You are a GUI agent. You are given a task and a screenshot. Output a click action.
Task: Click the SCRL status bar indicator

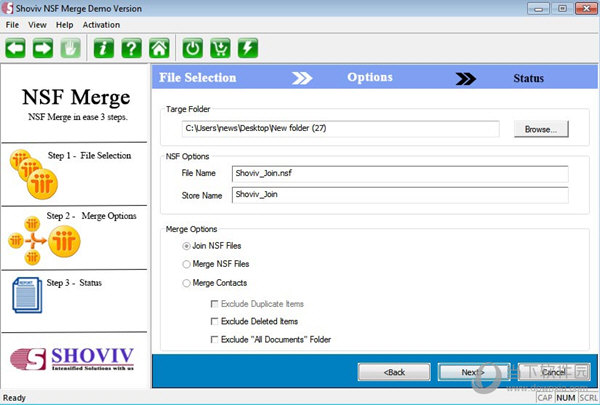pos(588,398)
